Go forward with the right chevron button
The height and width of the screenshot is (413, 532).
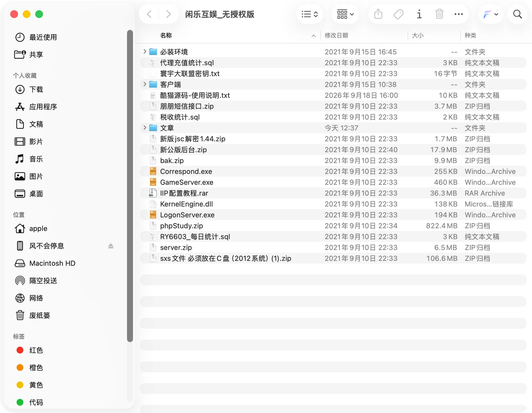168,14
